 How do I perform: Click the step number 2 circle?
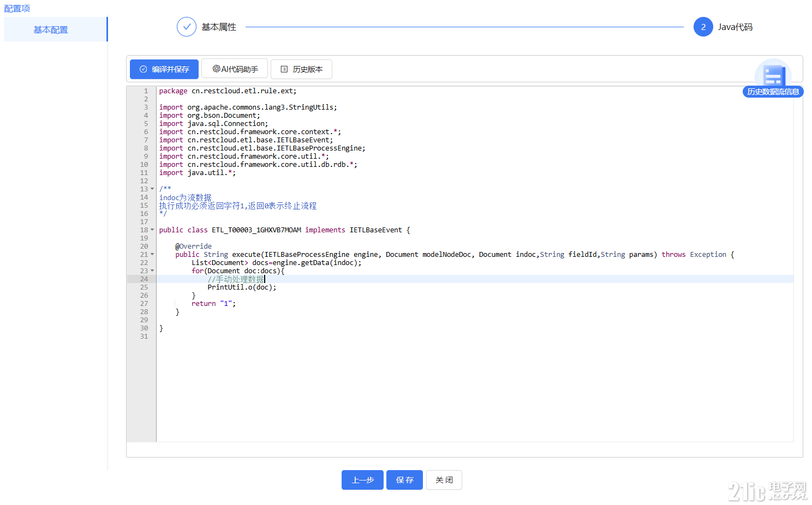pos(703,27)
